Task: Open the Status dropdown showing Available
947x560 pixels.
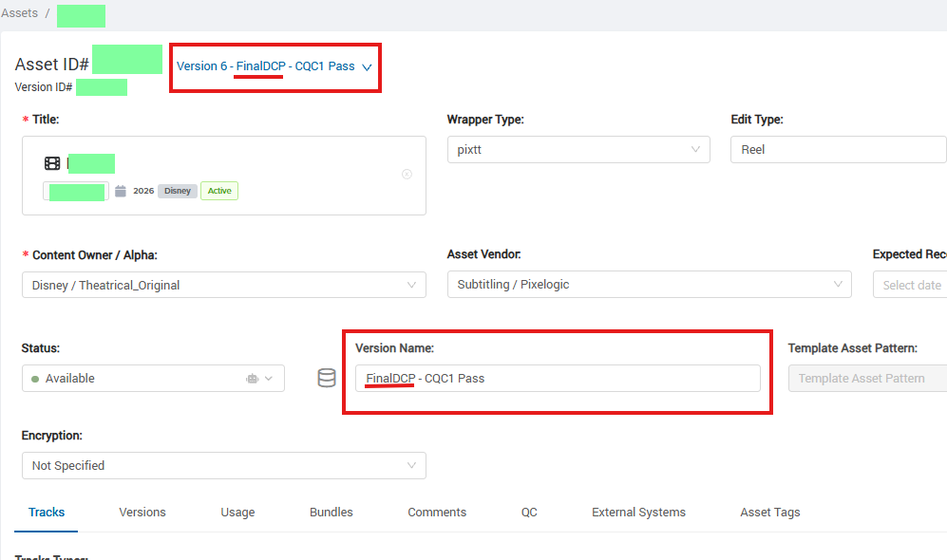Action: 154,379
